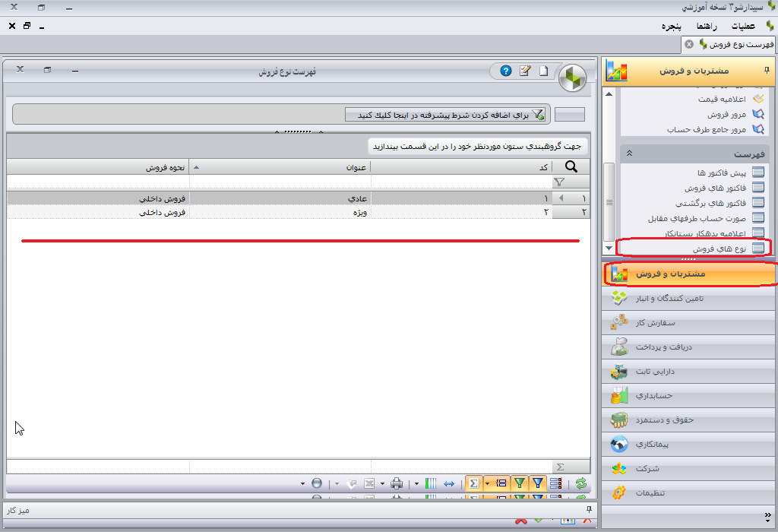Click the blank page new record icon
Viewport: 778px width, 532px height.
(544, 71)
